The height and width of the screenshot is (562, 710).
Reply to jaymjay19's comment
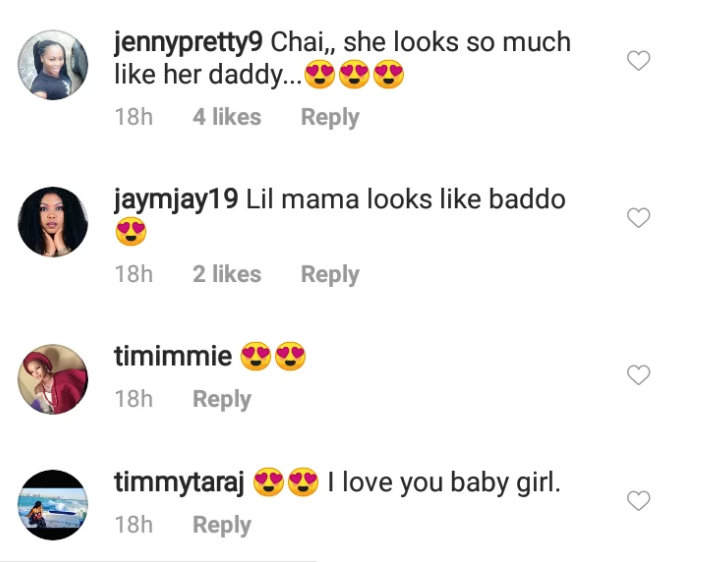click(330, 274)
